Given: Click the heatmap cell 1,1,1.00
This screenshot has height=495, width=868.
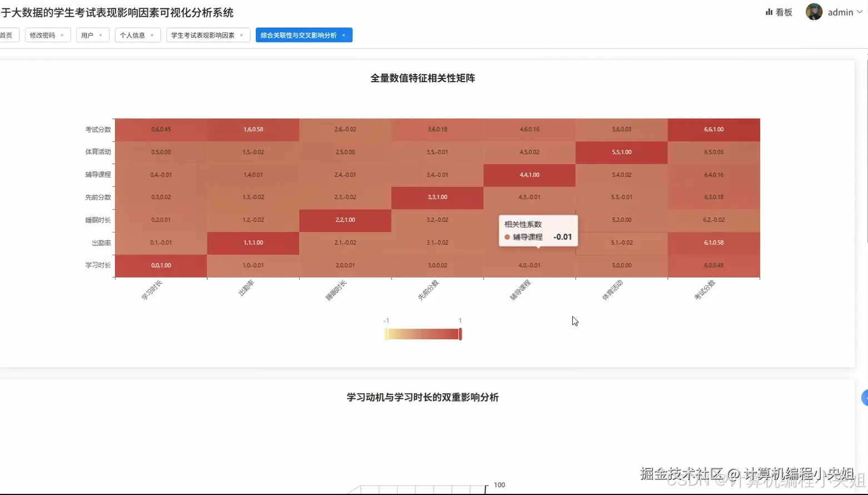Looking at the screenshot, I should pos(253,242).
